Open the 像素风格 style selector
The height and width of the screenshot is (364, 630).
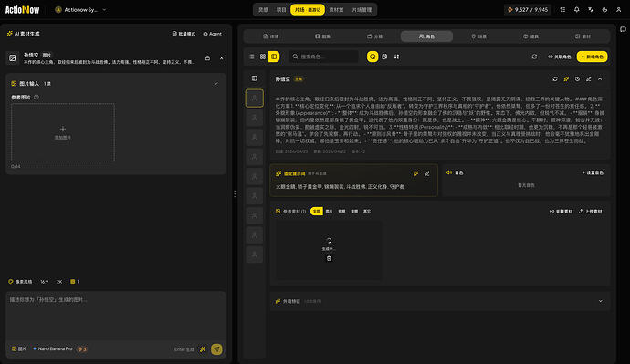point(20,282)
